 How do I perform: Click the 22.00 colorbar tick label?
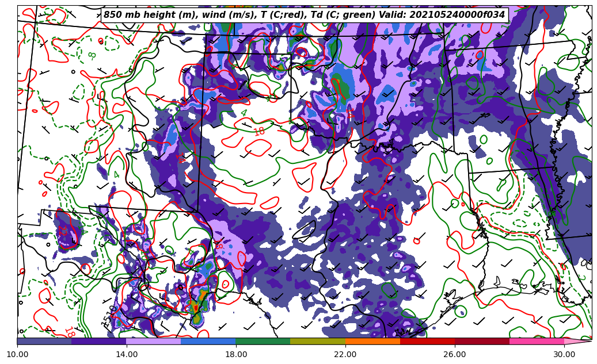click(x=345, y=354)
